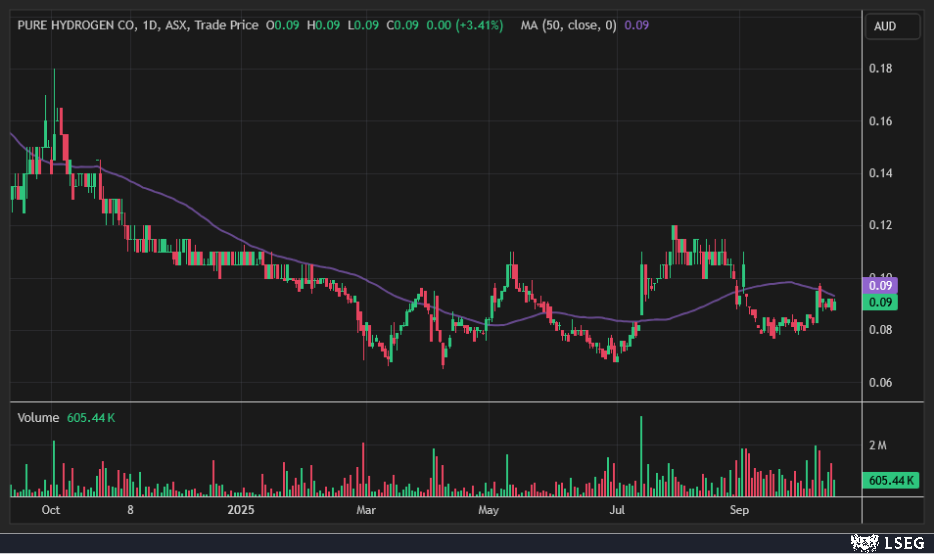Click the 2025 label on time axis
The image size is (934, 554).
click(x=243, y=511)
